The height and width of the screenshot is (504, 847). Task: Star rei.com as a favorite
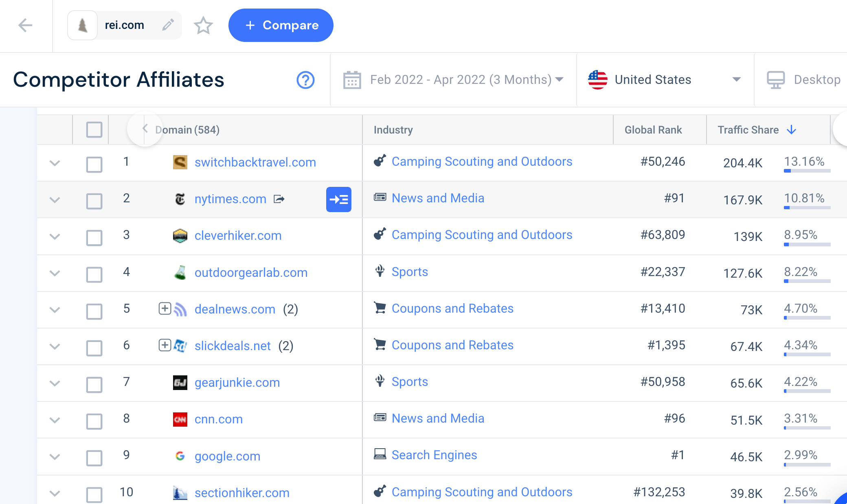coord(203,25)
